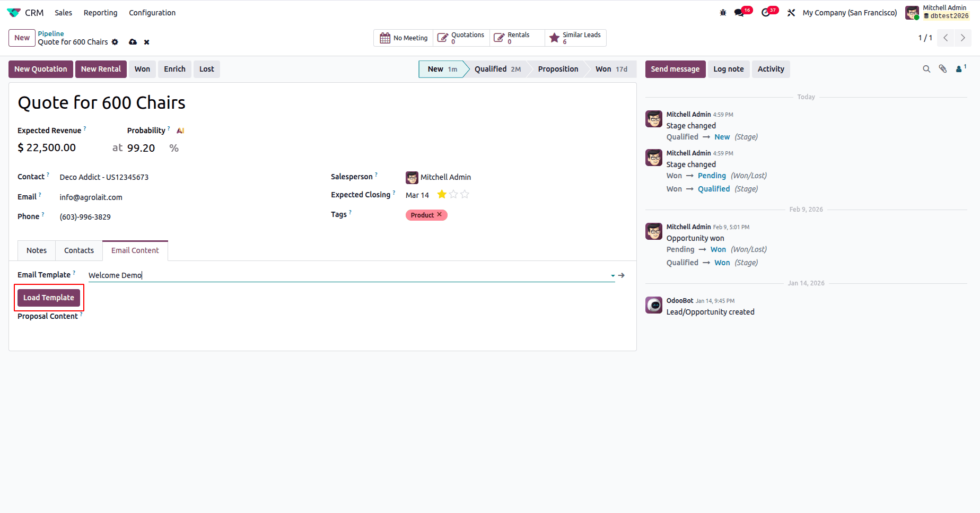Click the search icon in the chatter
This screenshot has width=980, height=513.
(x=926, y=69)
